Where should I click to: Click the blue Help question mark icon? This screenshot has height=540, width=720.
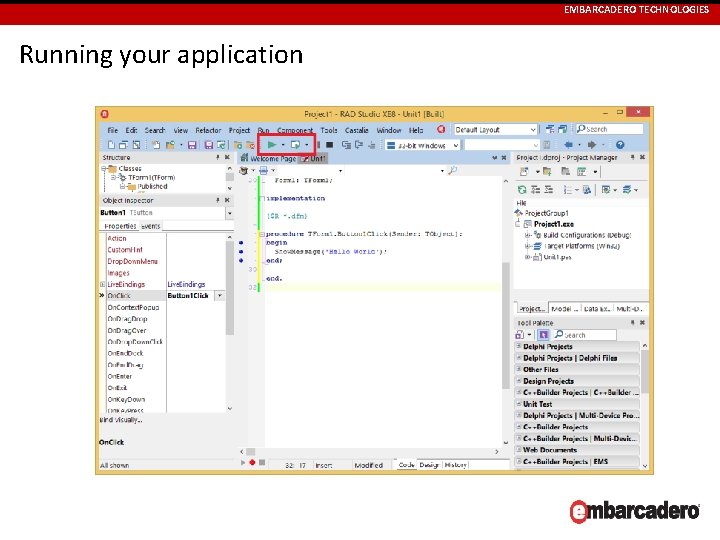[x=620, y=145]
